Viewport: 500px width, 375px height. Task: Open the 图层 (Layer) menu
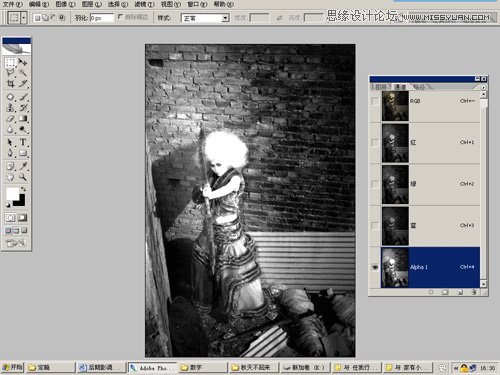(x=92, y=4)
